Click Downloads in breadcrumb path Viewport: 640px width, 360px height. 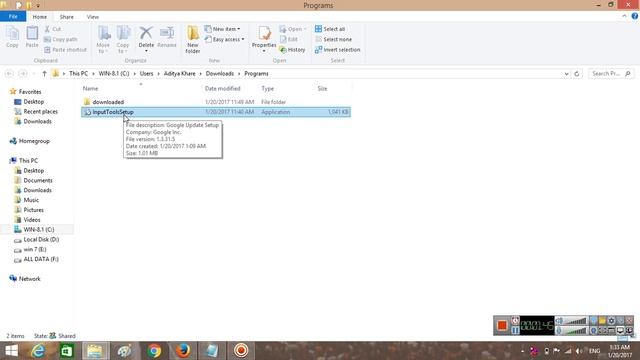point(220,74)
